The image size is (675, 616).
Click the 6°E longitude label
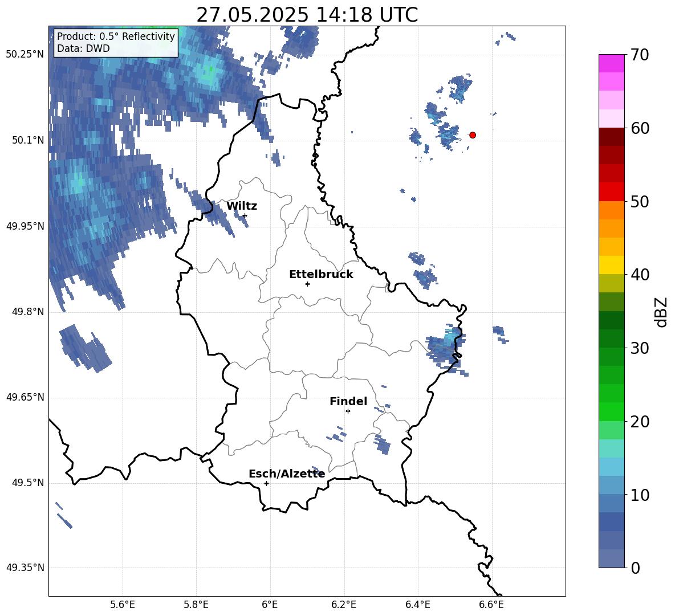point(270,605)
